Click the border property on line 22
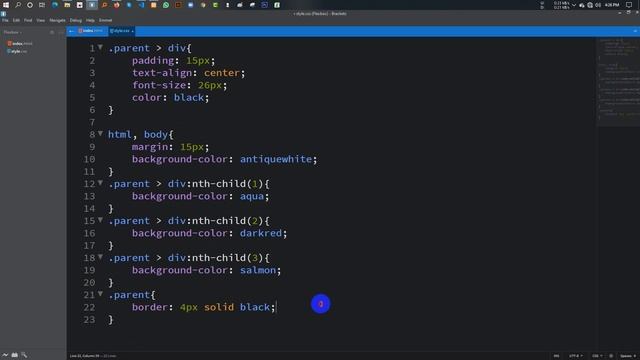 (150, 307)
